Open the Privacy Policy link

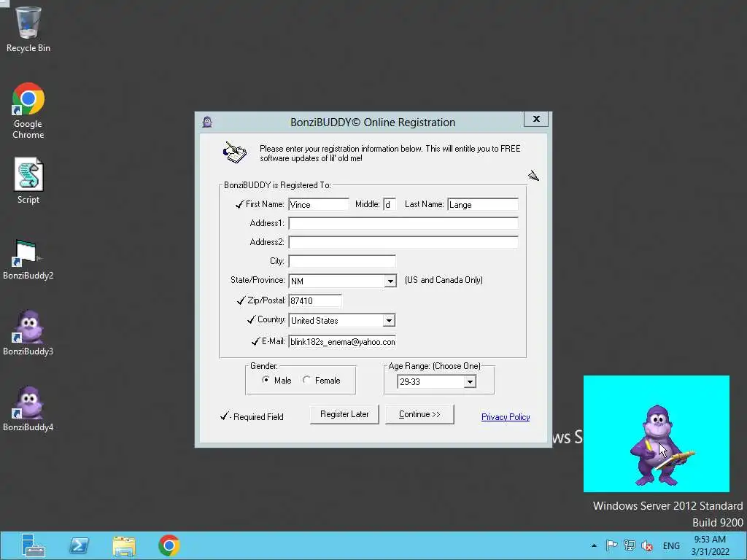[506, 417]
